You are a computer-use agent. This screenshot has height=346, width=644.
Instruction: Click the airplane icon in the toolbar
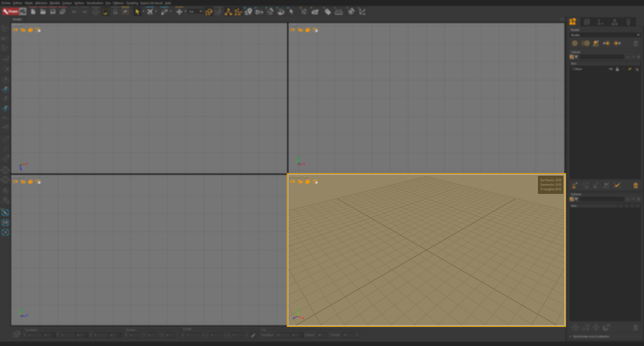pos(150,12)
